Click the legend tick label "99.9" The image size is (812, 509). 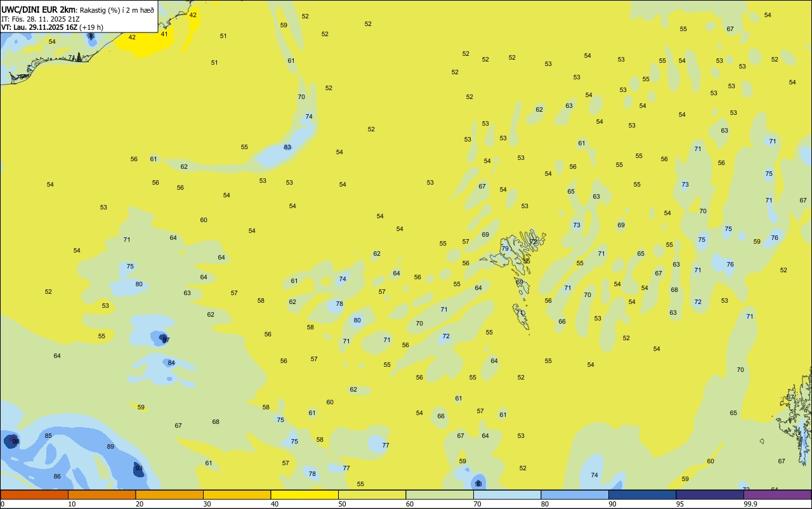click(x=750, y=504)
